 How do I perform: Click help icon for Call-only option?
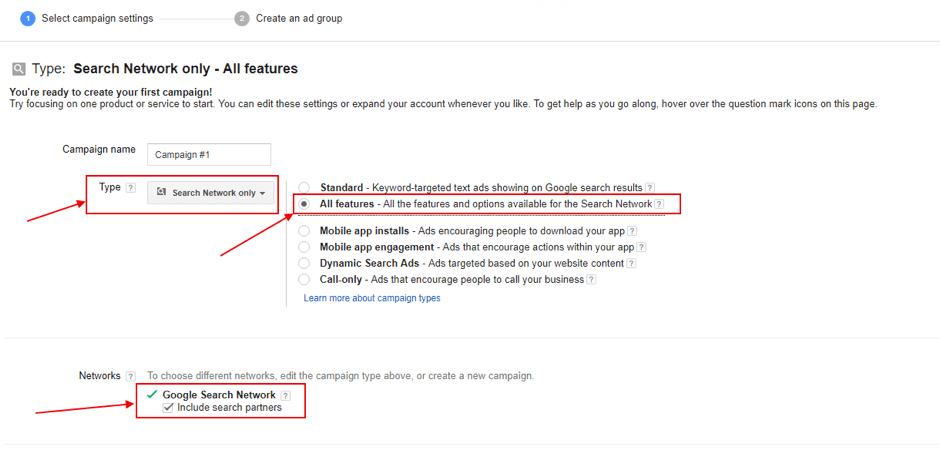click(591, 280)
